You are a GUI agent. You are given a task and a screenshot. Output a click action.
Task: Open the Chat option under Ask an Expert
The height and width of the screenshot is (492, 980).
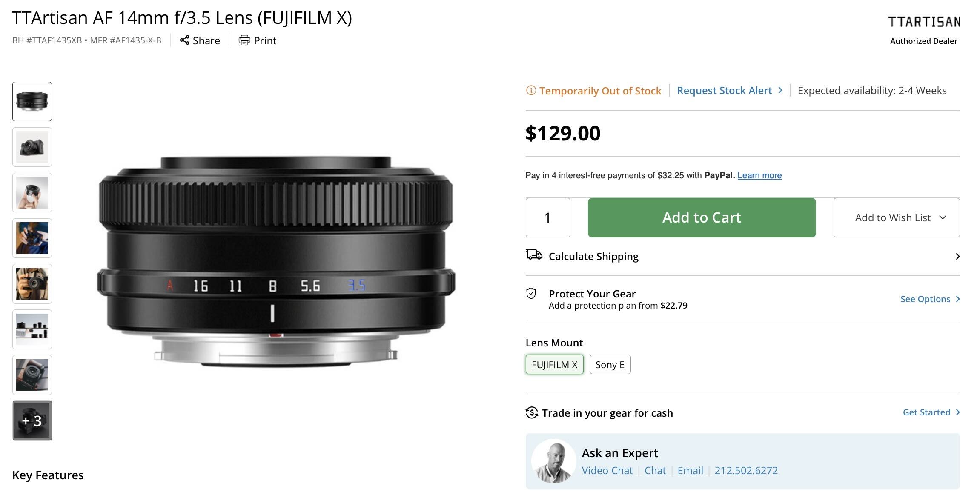pyautogui.click(x=655, y=470)
